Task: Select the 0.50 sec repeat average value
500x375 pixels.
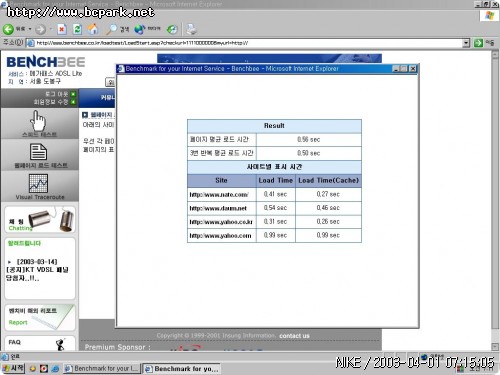Action: (309, 153)
